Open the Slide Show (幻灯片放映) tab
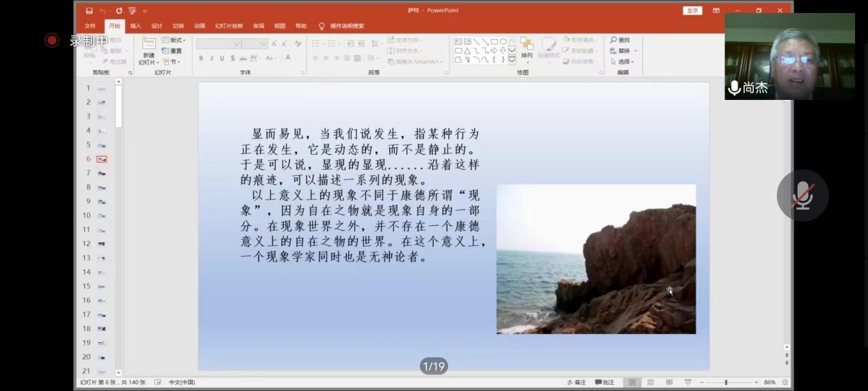The width and height of the screenshot is (868, 391). pos(228,26)
